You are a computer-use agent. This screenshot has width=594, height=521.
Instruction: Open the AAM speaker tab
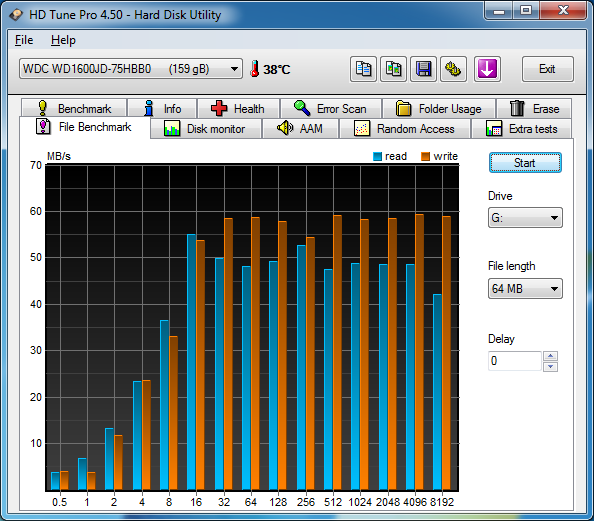tap(300, 129)
